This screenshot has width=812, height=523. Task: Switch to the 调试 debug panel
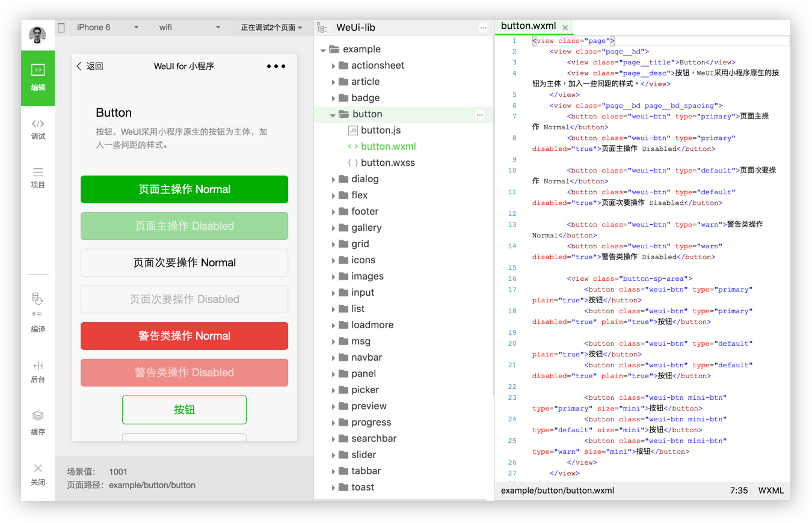click(38, 129)
